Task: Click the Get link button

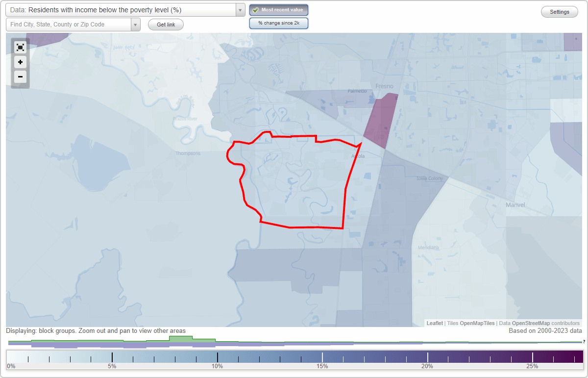Action: pos(165,24)
